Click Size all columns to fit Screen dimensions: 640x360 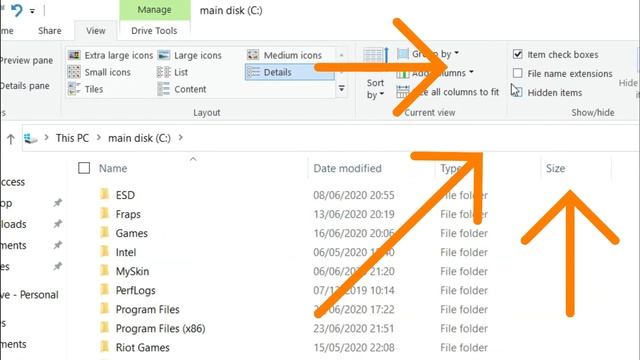tap(448, 92)
